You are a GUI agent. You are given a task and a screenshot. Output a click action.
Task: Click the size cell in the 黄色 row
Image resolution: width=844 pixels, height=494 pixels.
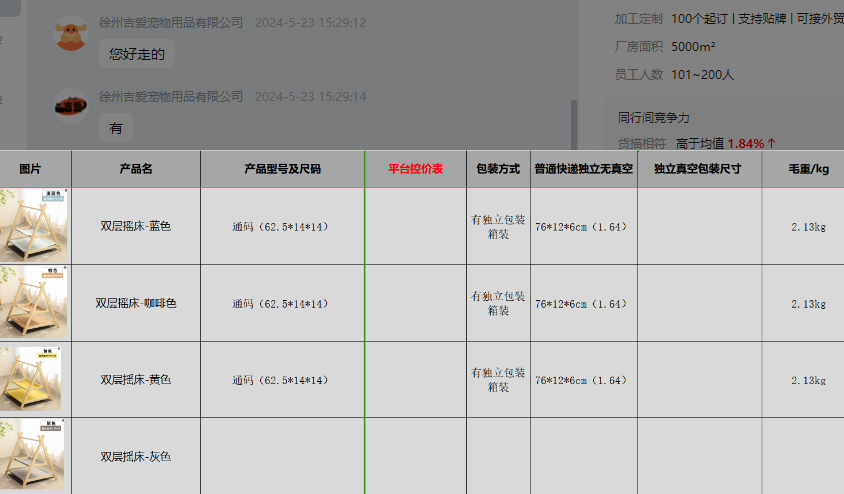coord(283,380)
